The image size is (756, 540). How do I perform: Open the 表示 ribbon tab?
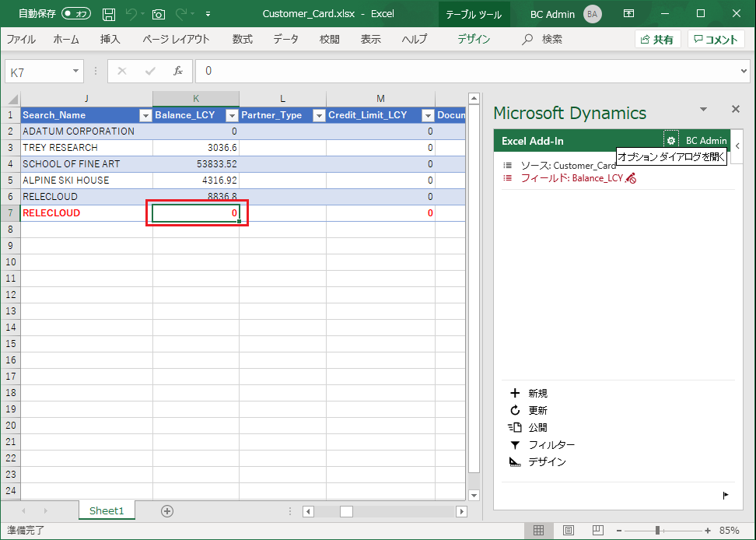371,39
